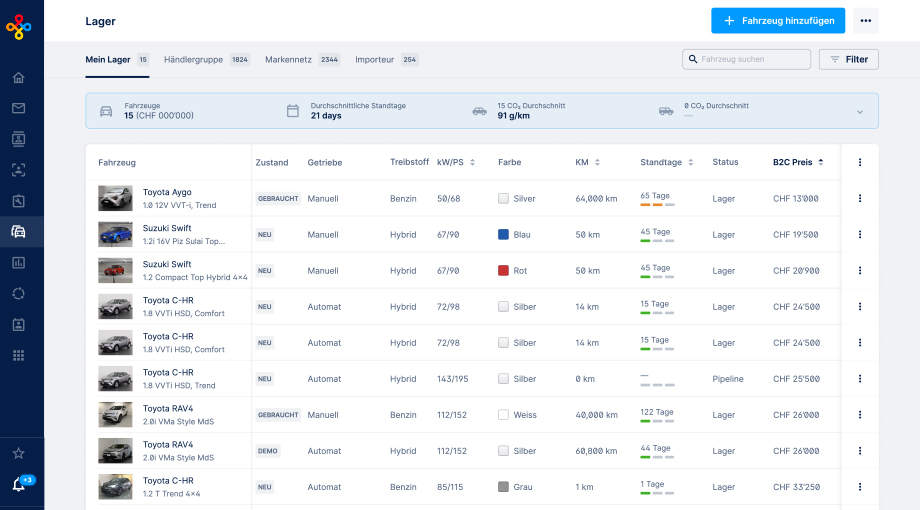920x510 pixels.
Task: Open the contacts card sidebar icon
Action: 19,139
